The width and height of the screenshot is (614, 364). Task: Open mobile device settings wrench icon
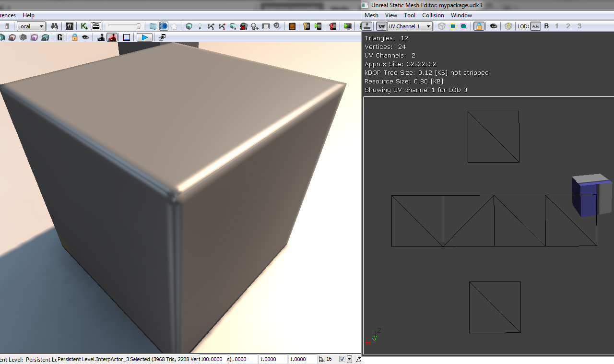point(307,26)
